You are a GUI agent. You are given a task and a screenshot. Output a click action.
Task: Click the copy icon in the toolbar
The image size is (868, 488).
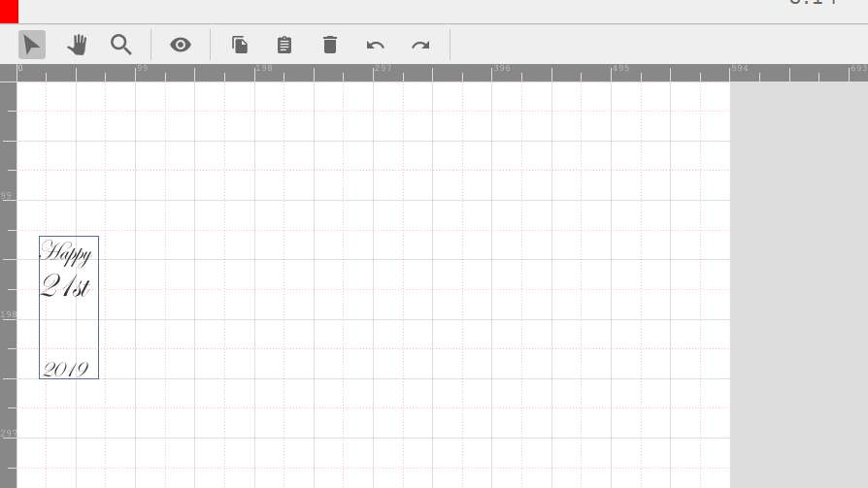(240, 45)
